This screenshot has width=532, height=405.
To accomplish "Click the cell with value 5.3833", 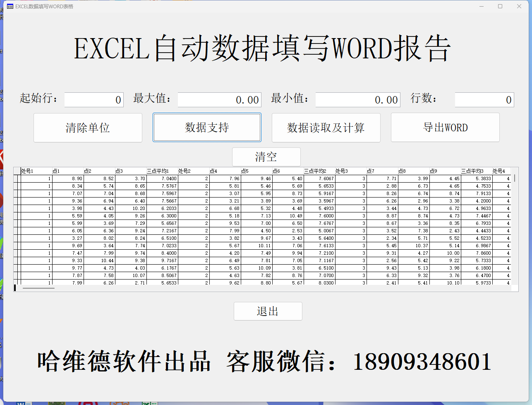I will click(x=477, y=178).
